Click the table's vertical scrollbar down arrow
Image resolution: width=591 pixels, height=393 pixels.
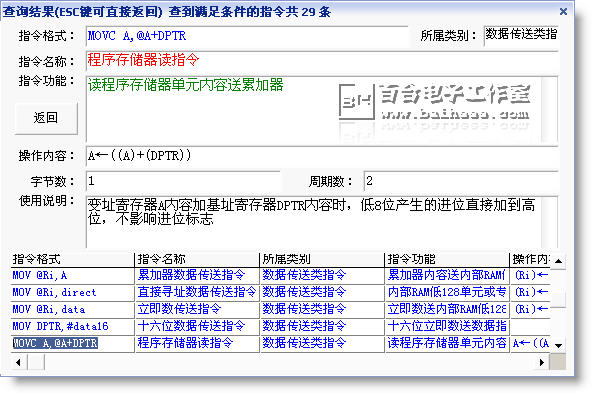click(558, 345)
